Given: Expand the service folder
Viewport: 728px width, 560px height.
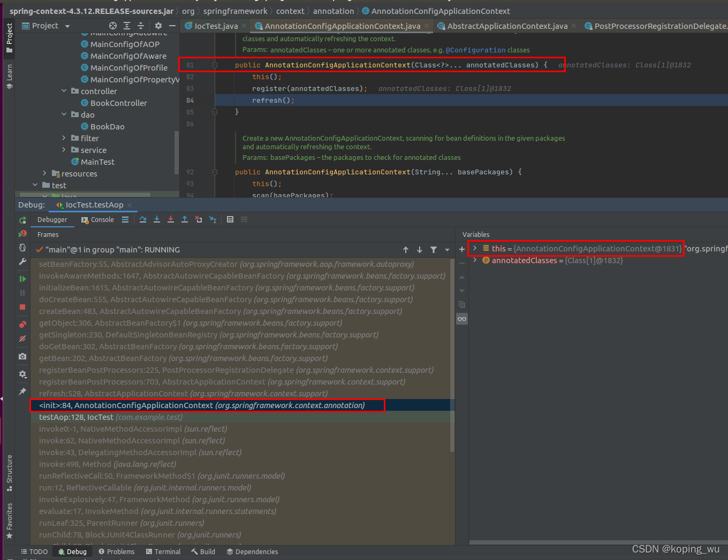Looking at the screenshot, I should [x=64, y=150].
